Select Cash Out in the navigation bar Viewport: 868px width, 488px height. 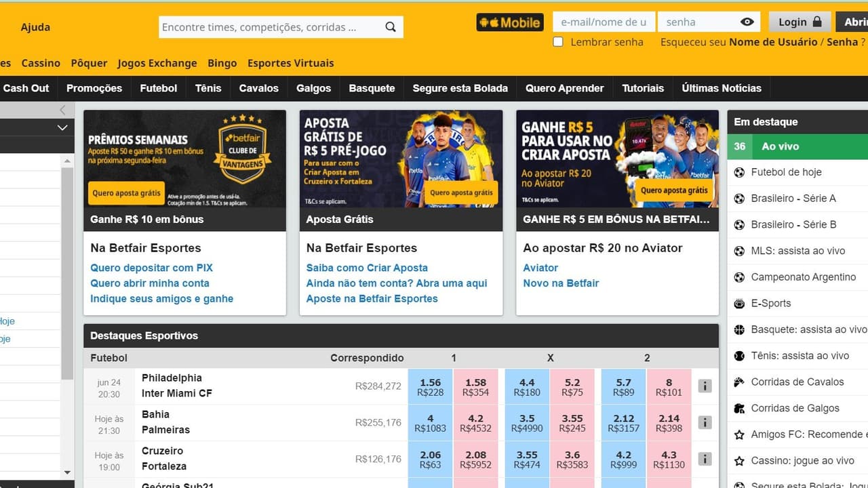point(26,88)
